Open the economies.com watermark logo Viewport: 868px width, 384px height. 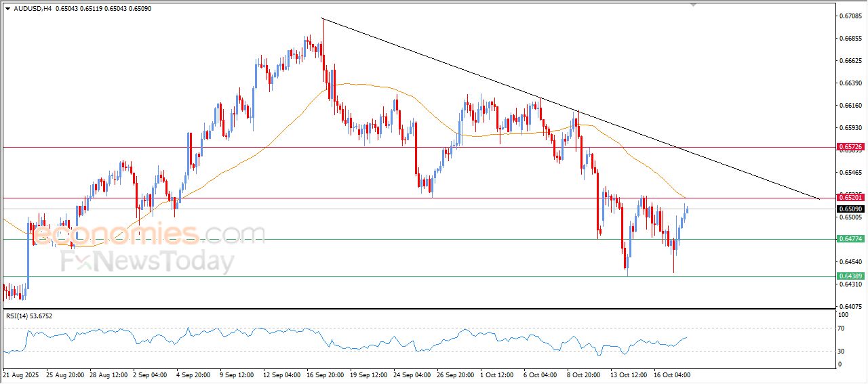click(x=149, y=234)
